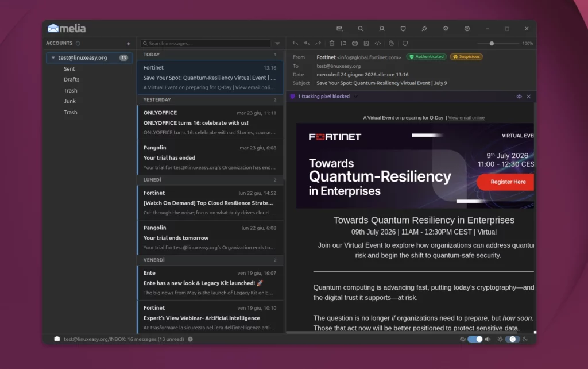Viewport: 588px width, 369px height.
Task: Focus the Search messages field
Action: coord(206,44)
